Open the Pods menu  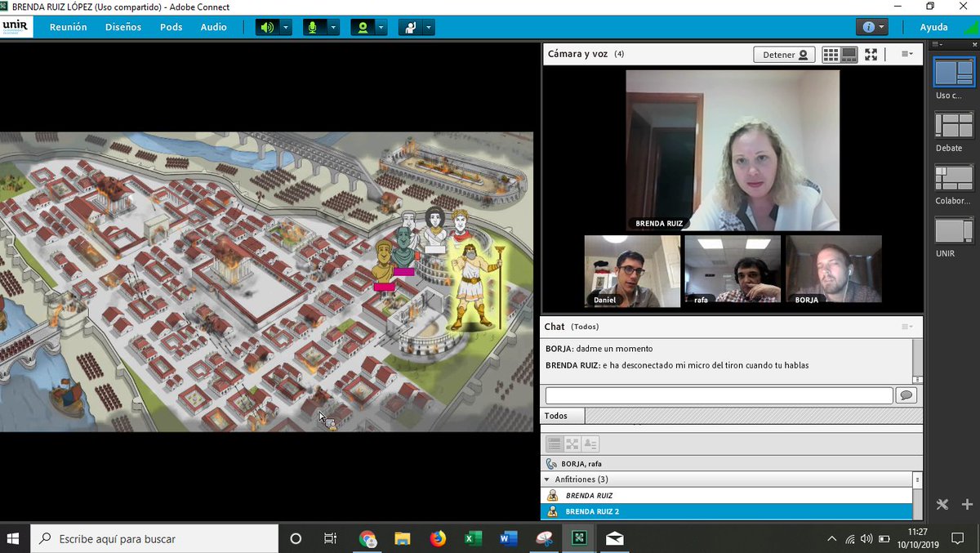coord(171,27)
